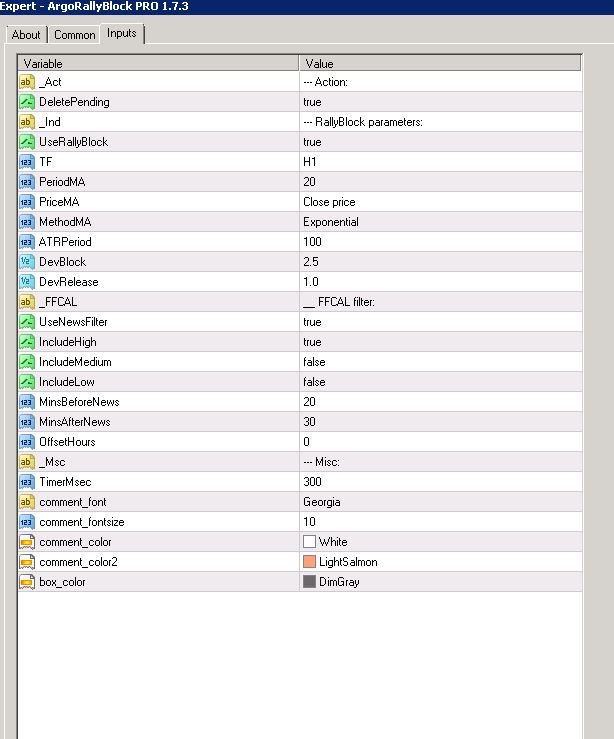The height and width of the screenshot is (739, 614).
Task: Pick the White swatch for comment_color
Action: (309, 542)
